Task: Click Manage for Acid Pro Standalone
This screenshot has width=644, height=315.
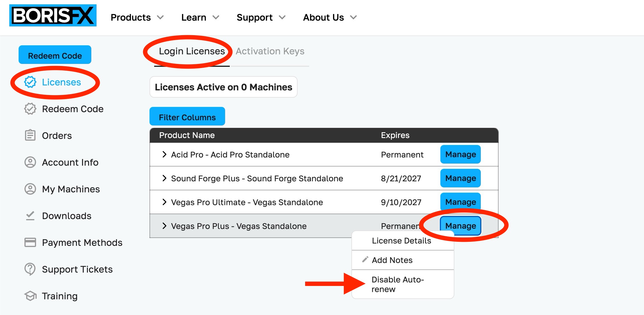Action: click(460, 154)
